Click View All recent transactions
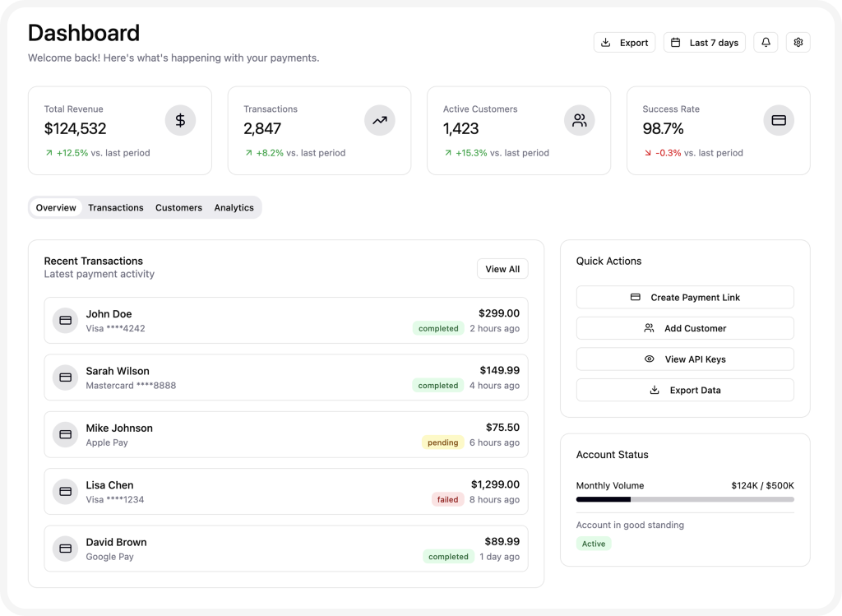 pyautogui.click(x=502, y=269)
